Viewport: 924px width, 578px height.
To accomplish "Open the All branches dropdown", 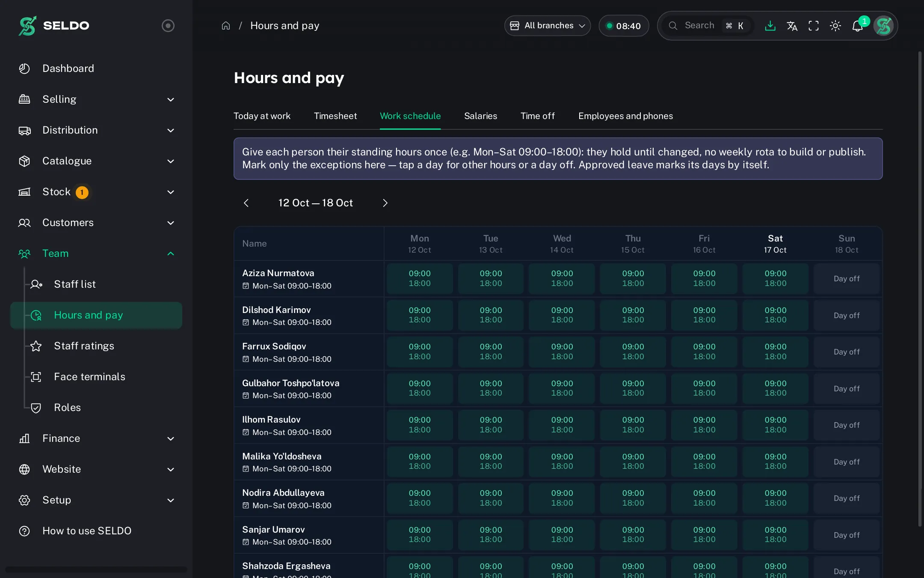I will pos(547,26).
